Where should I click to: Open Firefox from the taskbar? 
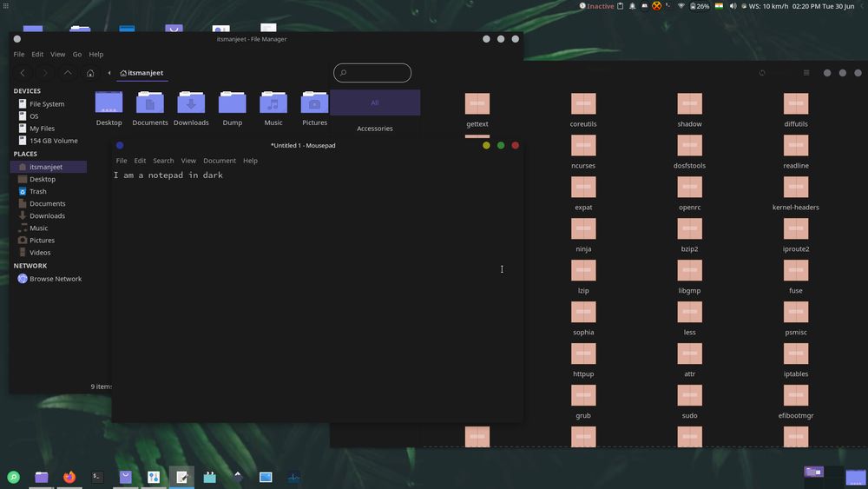69,477
